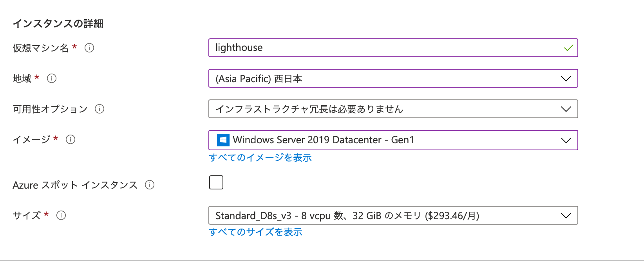Open info tooltip for 可用性オプション

point(99,109)
